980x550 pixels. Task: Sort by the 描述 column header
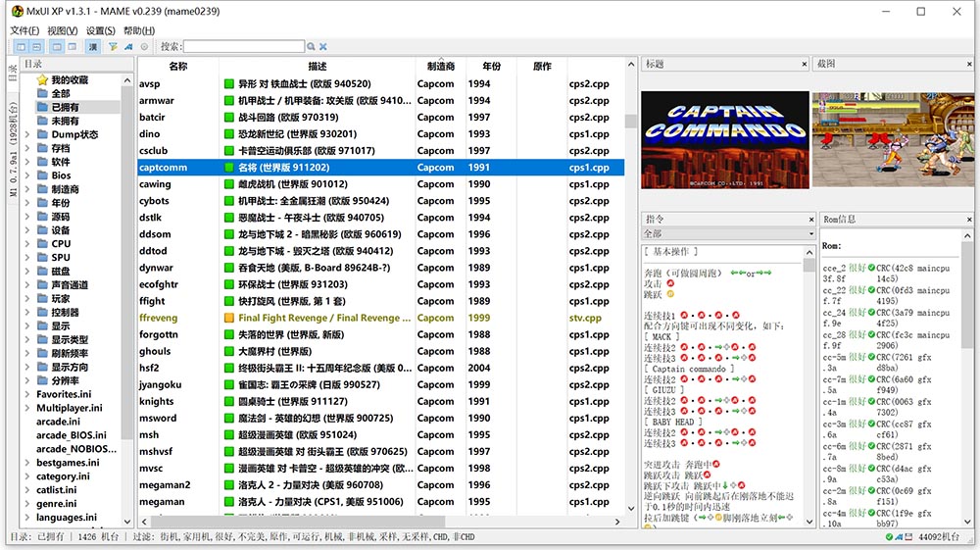[318, 67]
